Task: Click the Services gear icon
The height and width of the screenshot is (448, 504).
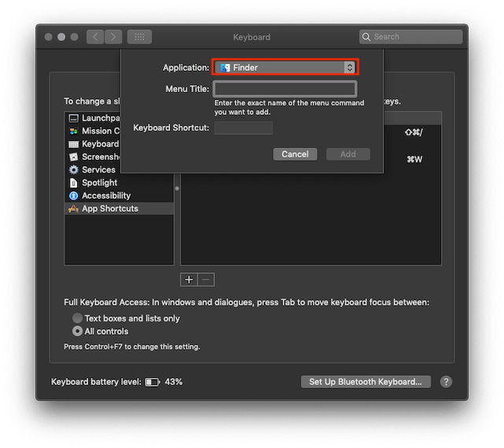Action: pyautogui.click(x=73, y=170)
